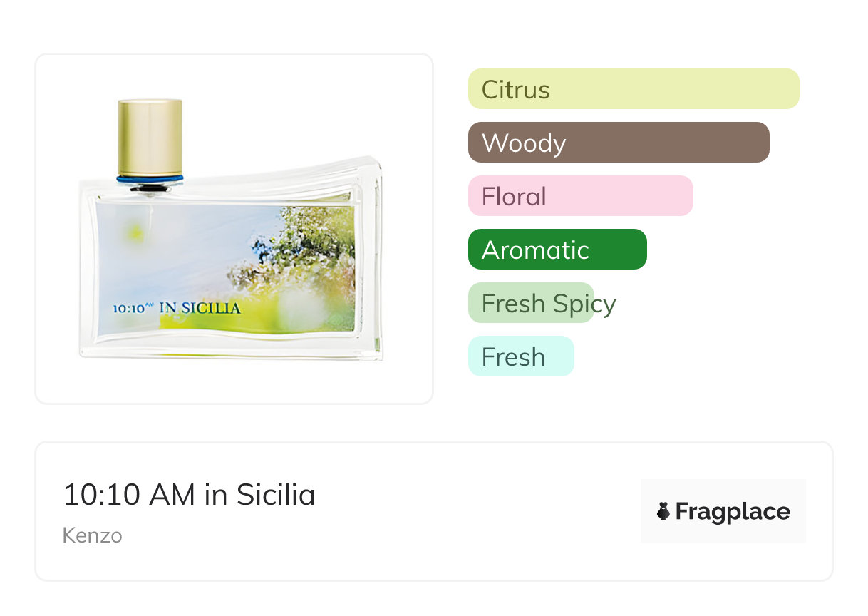
Task: Open the Kenzo brand link
Action: click(x=92, y=535)
